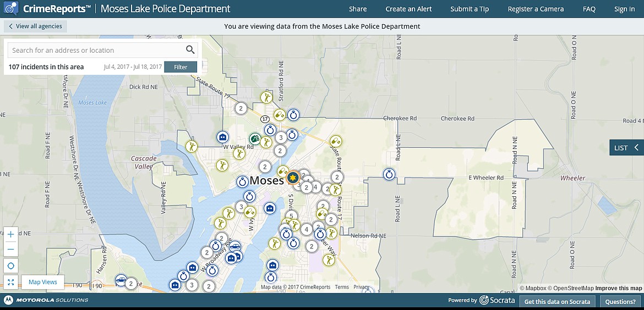Click the search magnifier icon
The image size is (644, 310).
(190, 50)
